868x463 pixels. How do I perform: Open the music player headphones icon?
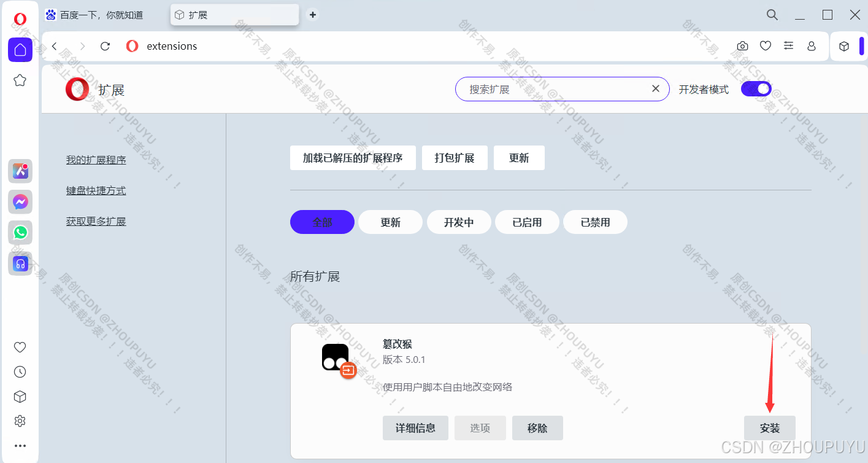(20, 263)
